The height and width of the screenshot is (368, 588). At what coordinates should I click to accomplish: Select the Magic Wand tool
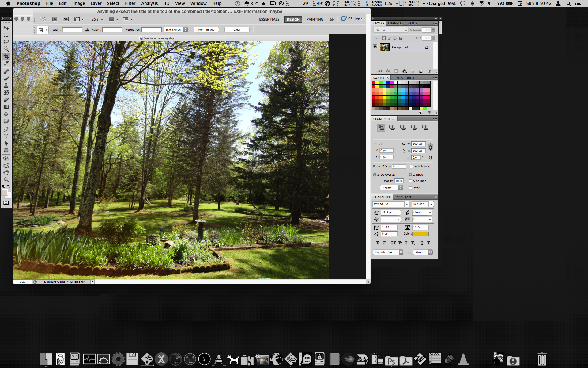pyautogui.click(x=6, y=49)
